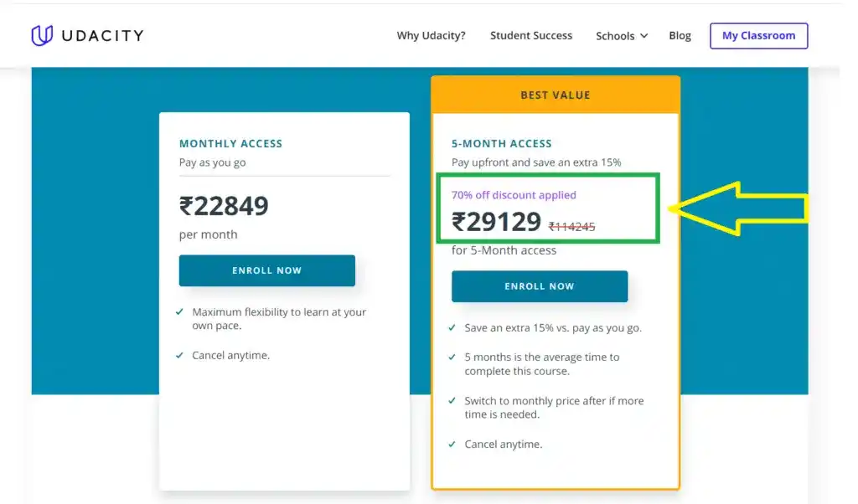Screen dimensions: 858x504
Task: Click the Schools chevron arrow
Action: 643,36
